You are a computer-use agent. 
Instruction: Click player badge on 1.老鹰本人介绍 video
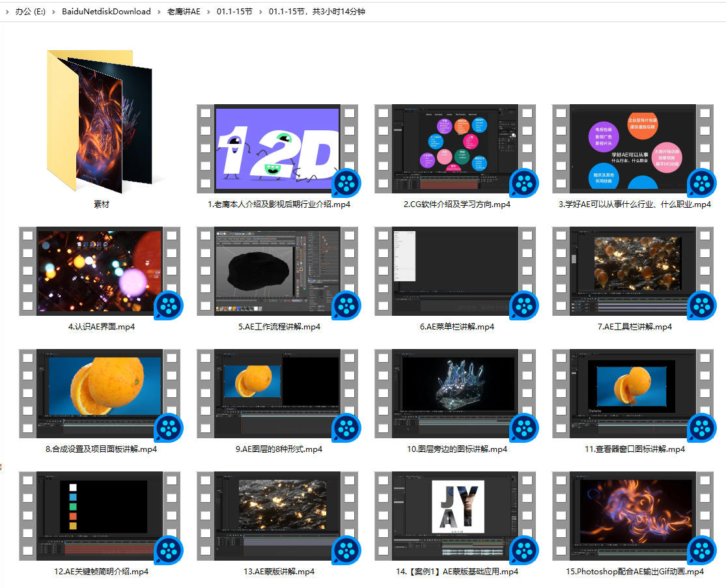[346, 183]
